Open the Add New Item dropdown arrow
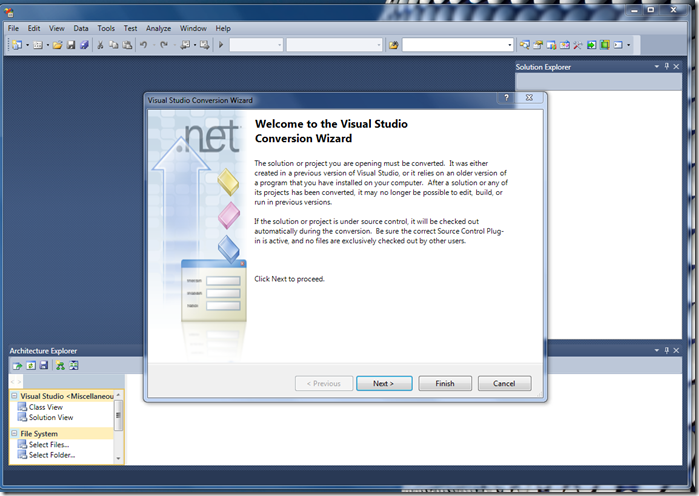Viewport: 699px width, 496px height. click(47, 45)
